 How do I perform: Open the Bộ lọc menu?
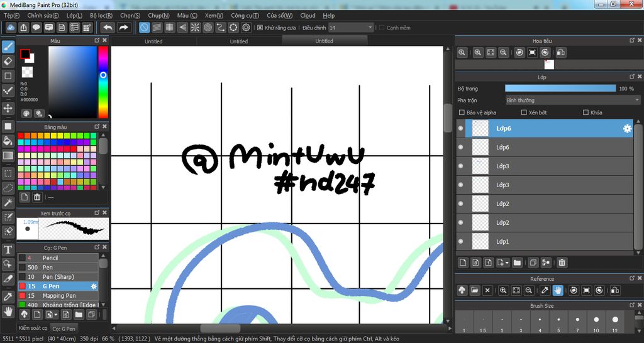click(101, 16)
